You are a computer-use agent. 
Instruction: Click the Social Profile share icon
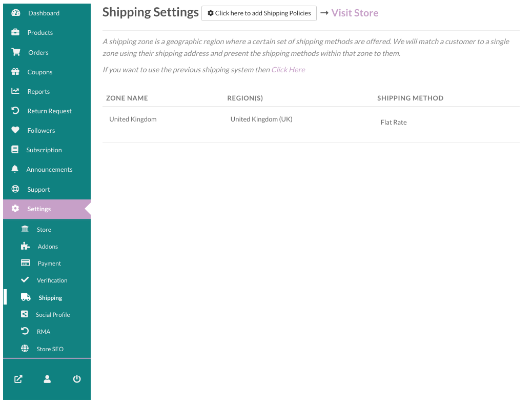(x=25, y=314)
